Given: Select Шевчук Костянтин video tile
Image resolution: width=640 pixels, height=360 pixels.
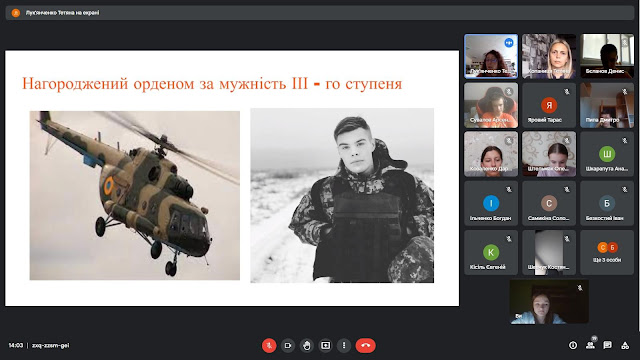Looking at the screenshot, I should point(549,252).
